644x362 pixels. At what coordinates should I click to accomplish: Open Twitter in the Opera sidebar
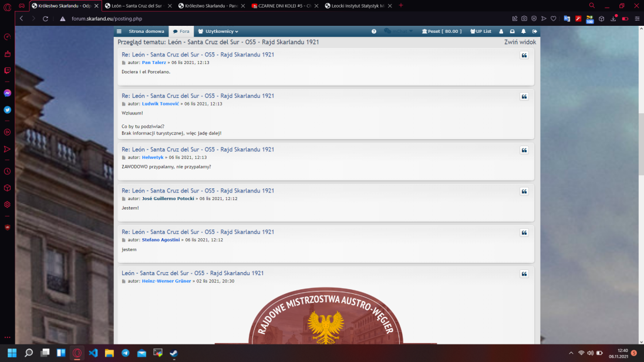point(8,110)
